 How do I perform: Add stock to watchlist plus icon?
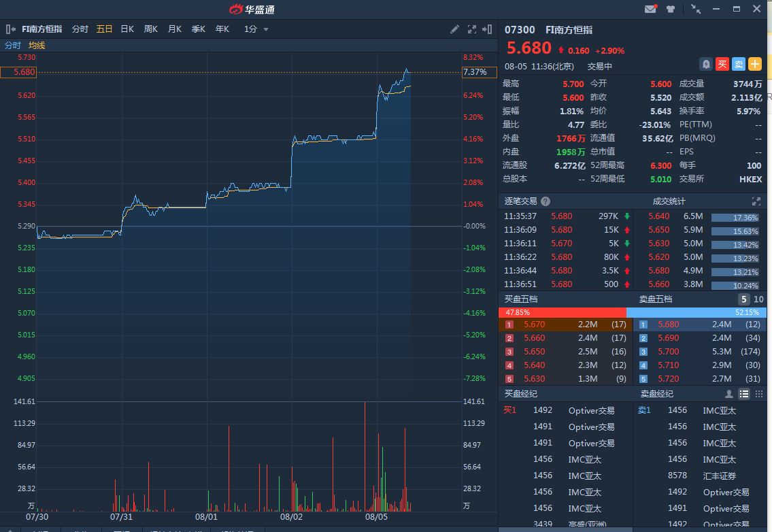click(755, 64)
